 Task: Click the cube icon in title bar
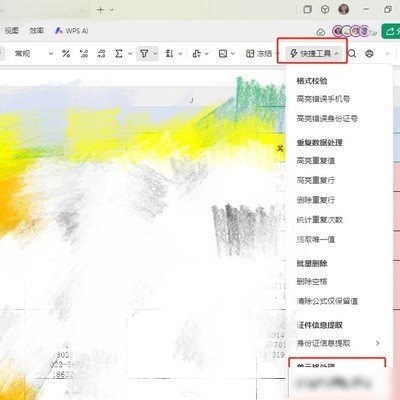325,10
